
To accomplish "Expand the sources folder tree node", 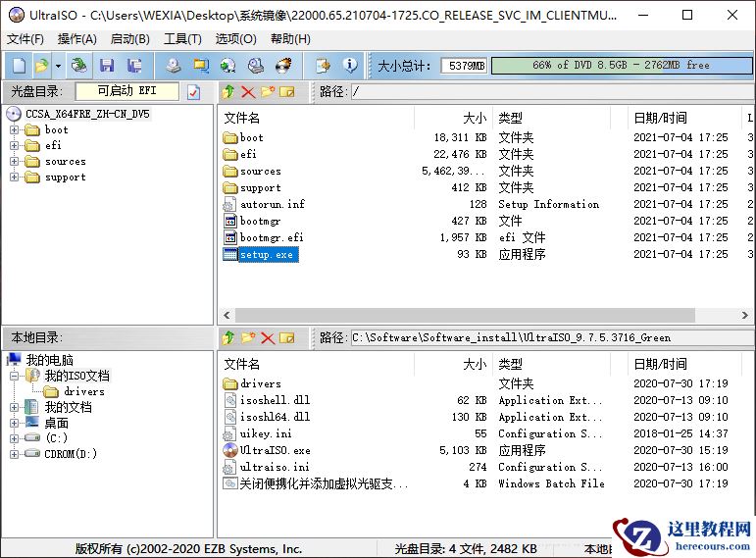I will point(15,162).
